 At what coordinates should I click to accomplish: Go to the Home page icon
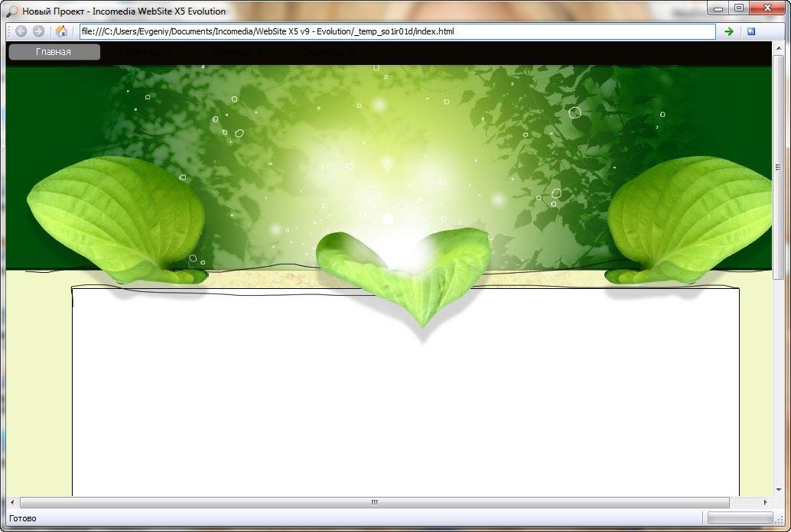click(x=61, y=31)
